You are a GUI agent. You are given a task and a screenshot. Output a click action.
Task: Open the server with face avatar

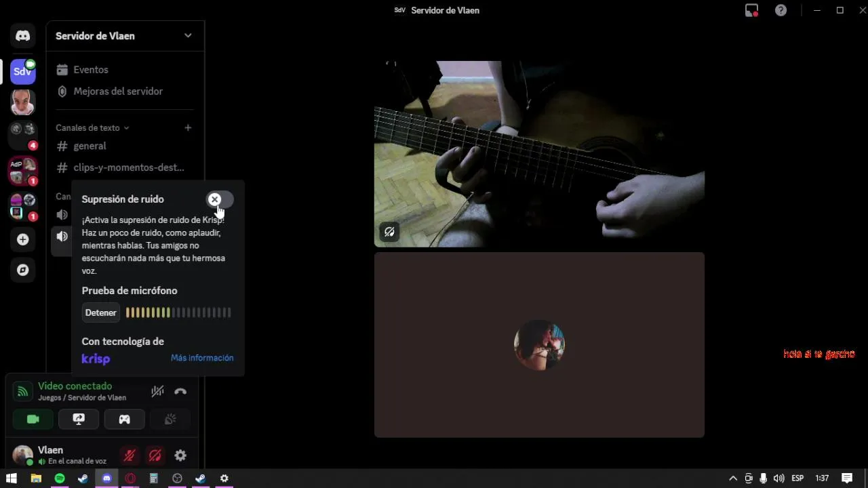pos(22,102)
